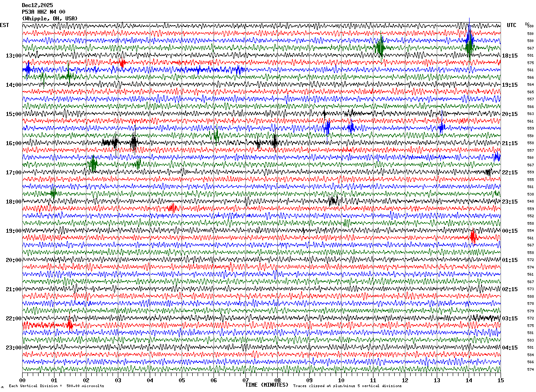536x392 pixels.
Task: Select the 20:00 EST time label
Action: pyautogui.click(x=13, y=260)
